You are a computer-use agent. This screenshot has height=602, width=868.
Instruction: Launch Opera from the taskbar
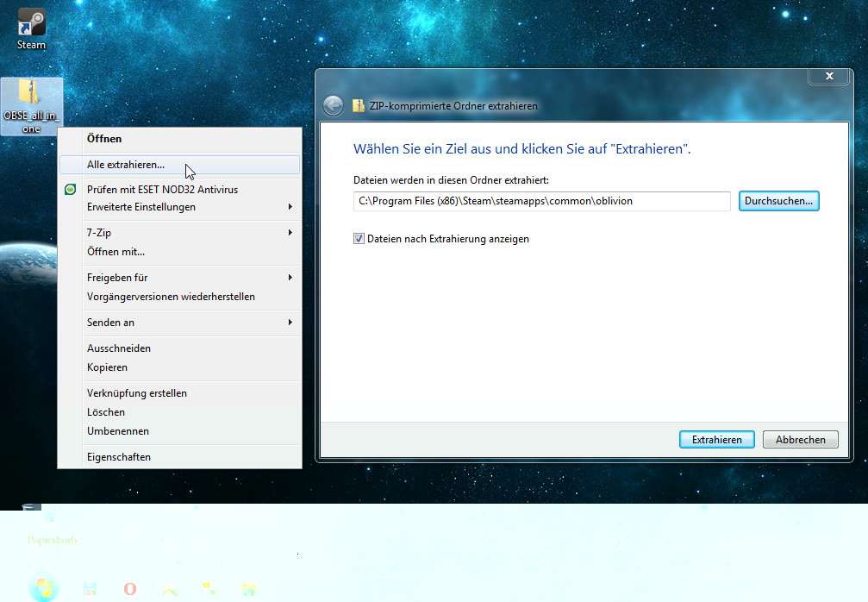pyautogui.click(x=130, y=588)
